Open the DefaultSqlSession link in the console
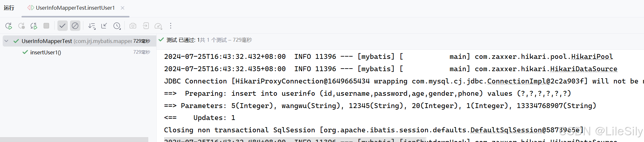The image size is (644, 142). 506,130
